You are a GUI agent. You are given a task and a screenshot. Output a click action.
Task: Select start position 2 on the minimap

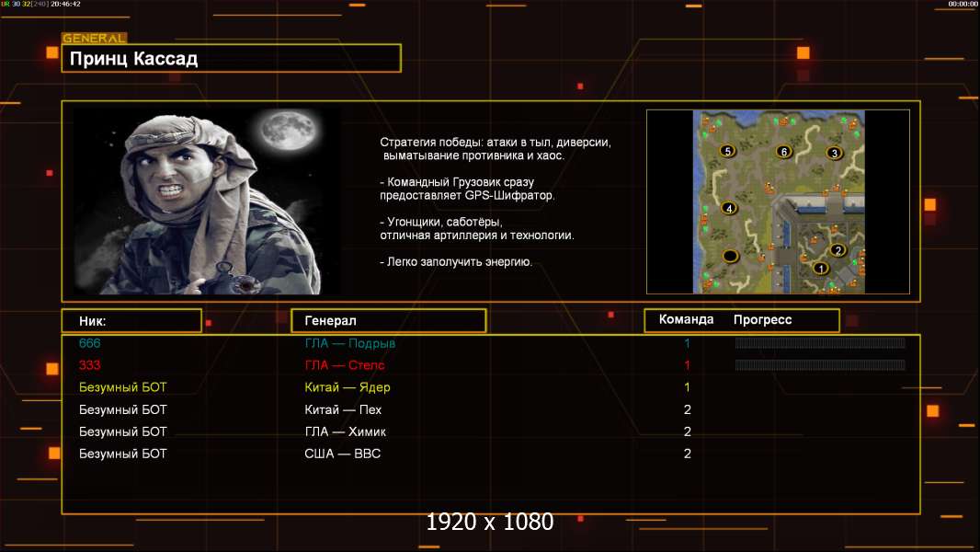(838, 249)
